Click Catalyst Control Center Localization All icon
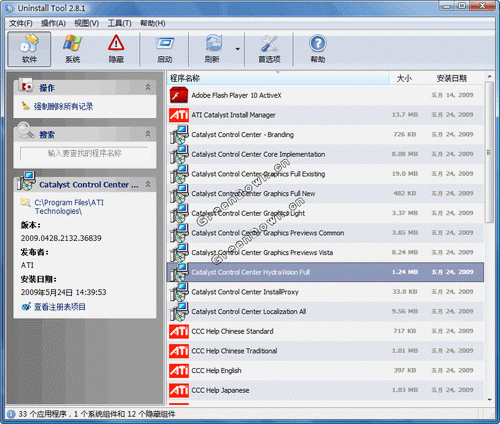Image resolution: width=500 pixels, height=424 pixels. coord(179,312)
